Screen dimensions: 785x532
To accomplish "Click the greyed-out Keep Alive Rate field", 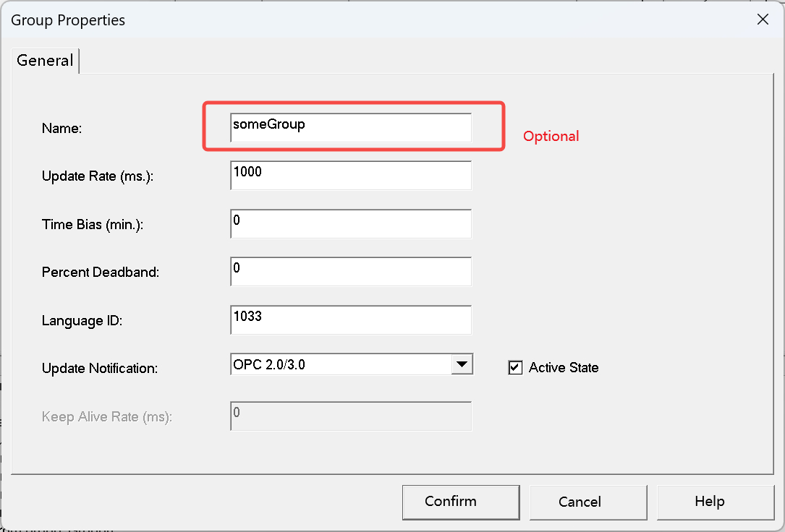I will tap(351, 416).
